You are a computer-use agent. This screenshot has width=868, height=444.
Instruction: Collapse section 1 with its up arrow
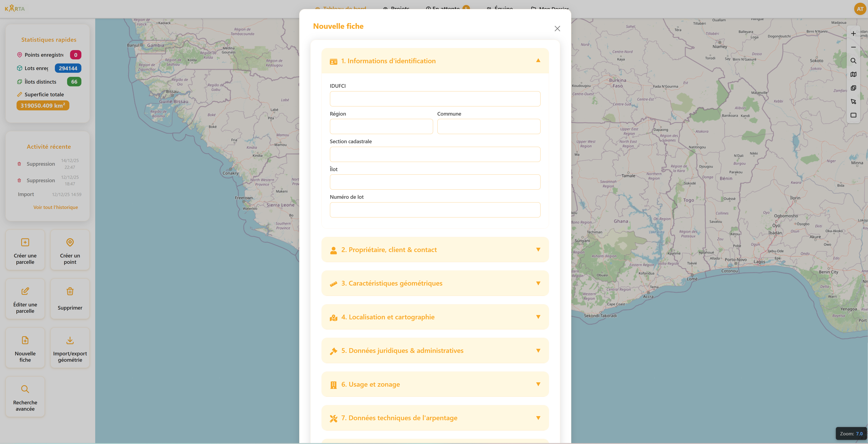pyautogui.click(x=538, y=60)
